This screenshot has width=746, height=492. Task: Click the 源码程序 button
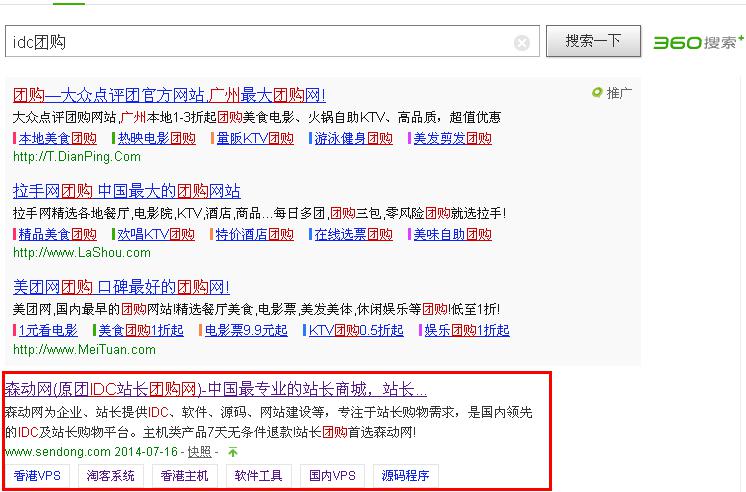pos(405,475)
